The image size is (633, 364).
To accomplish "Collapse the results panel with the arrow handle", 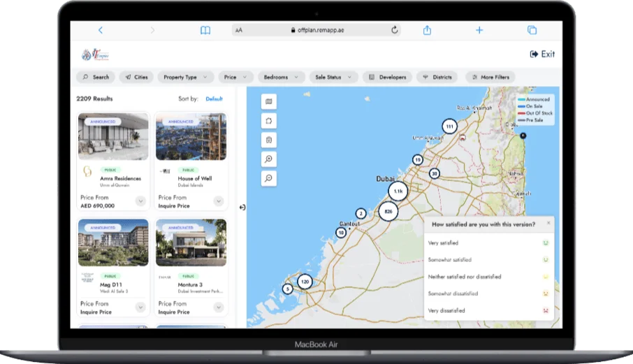I will point(242,207).
